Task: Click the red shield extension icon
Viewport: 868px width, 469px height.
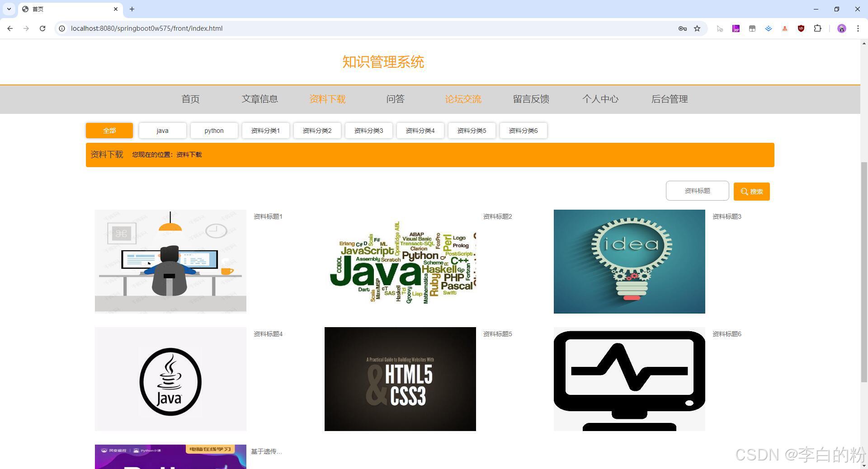Action: tap(801, 28)
